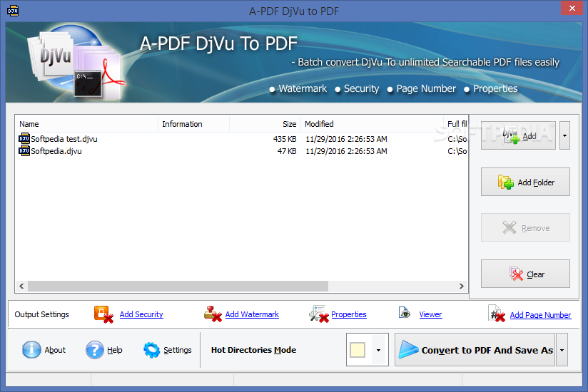Click the Add Folder button
The width and height of the screenshot is (588, 392).
(x=525, y=182)
